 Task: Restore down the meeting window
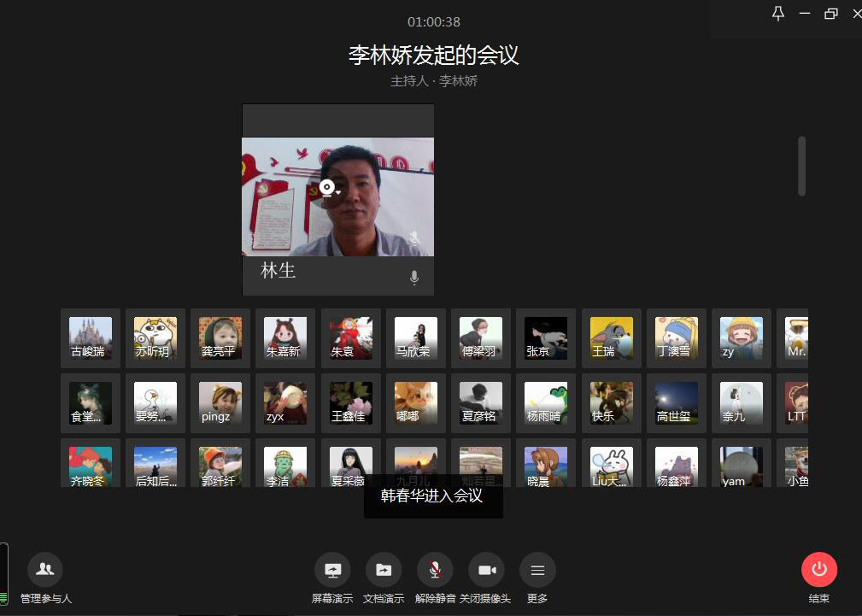(x=830, y=14)
